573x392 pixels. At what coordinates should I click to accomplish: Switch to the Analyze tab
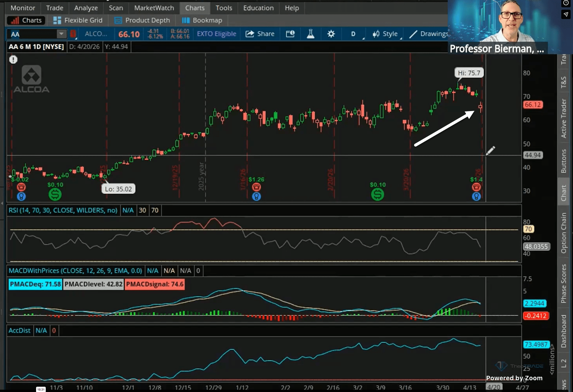click(x=86, y=8)
